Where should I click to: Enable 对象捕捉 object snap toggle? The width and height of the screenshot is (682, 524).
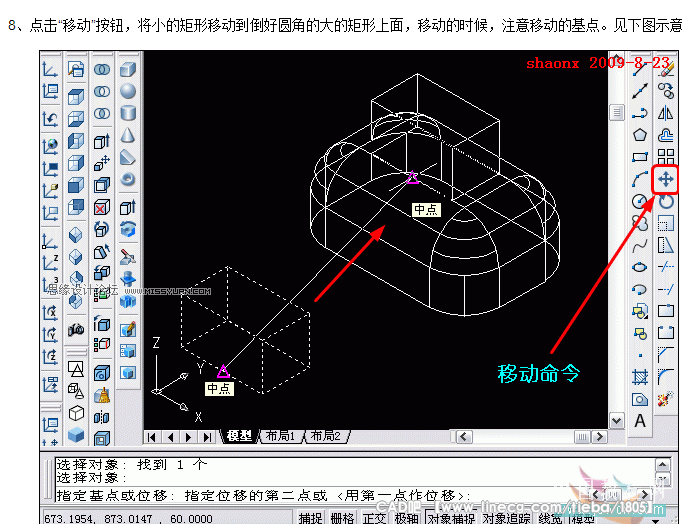coord(451,518)
